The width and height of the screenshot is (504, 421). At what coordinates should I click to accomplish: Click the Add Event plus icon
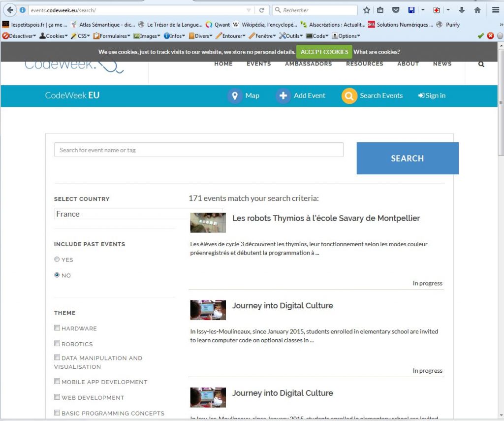point(283,96)
